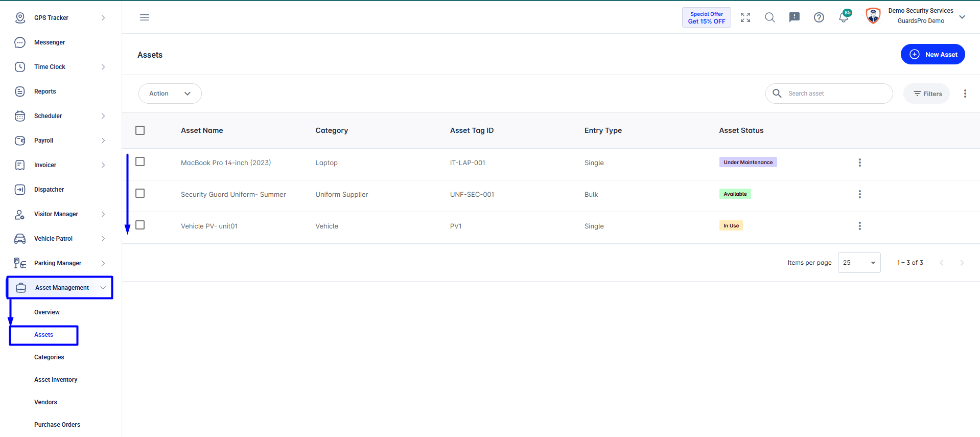980x437 pixels.
Task: Toggle fullscreen mode icon in header
Action: (x=745, y=17)
